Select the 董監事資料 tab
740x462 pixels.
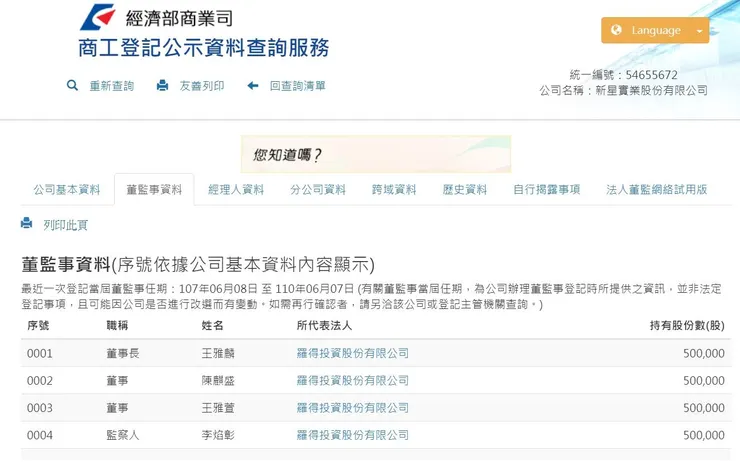[154, 190]
